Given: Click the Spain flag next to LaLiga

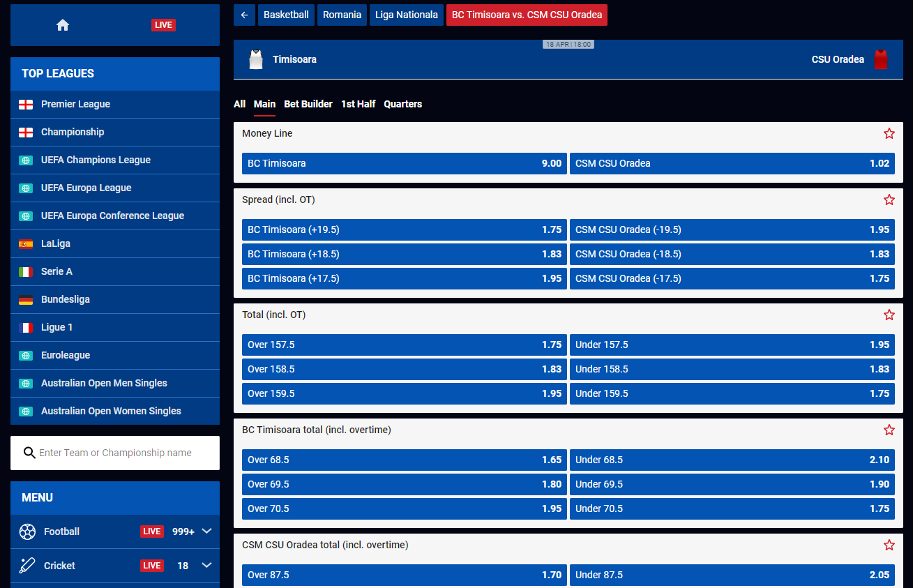Looking at the screenshot, I should click(x=26, y=243).
